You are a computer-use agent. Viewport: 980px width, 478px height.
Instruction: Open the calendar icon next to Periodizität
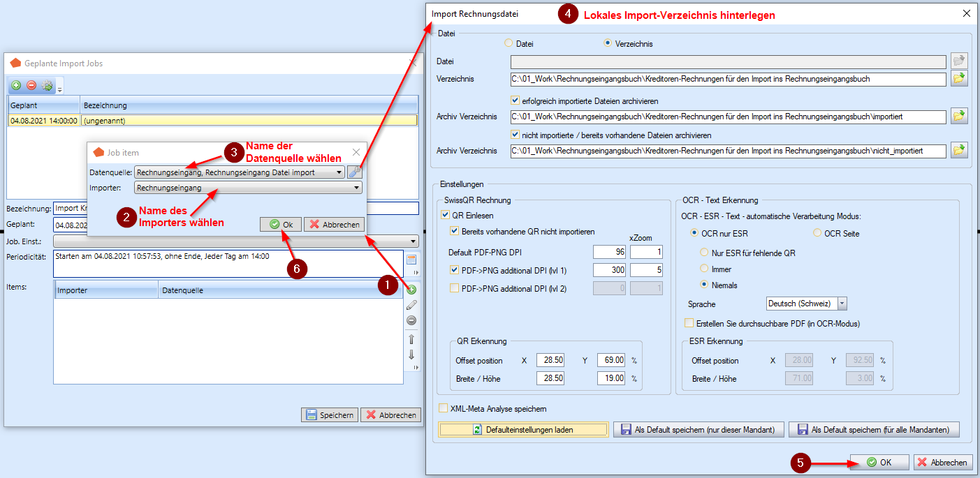[411, 260]
